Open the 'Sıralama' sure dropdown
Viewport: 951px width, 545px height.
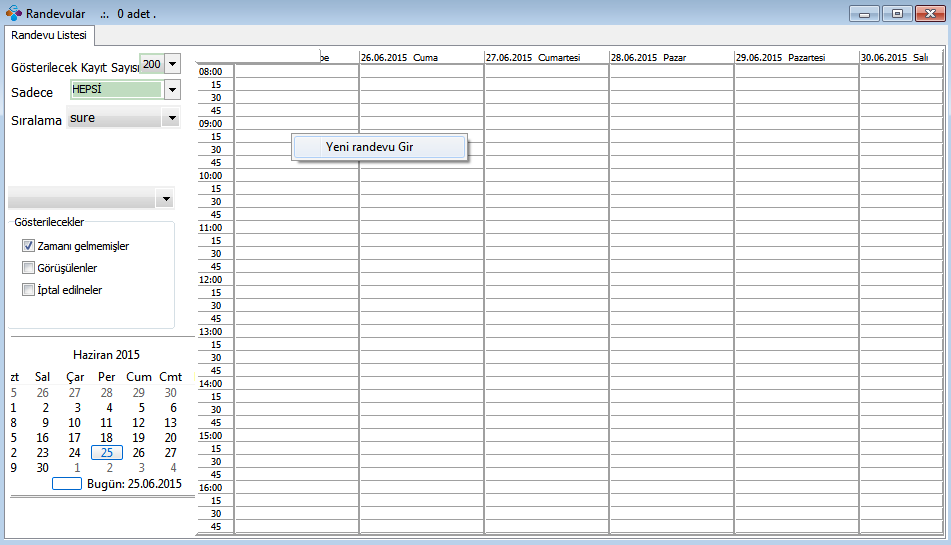tap(172, 118)
